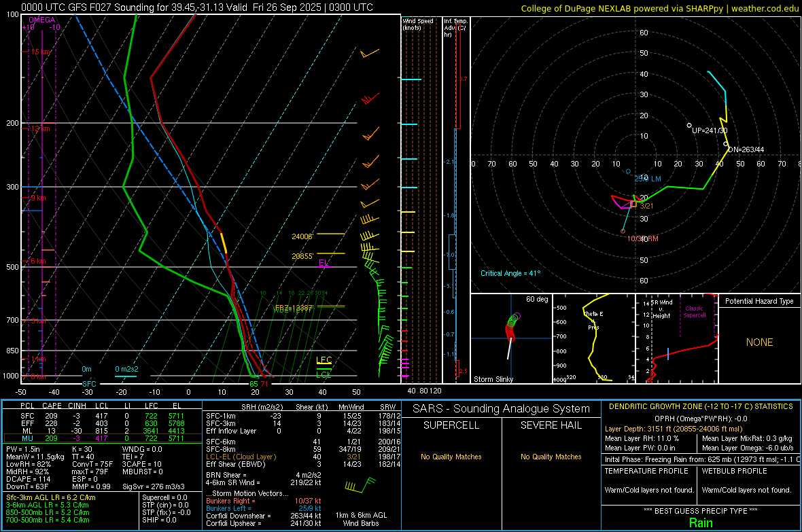
Task: Click the 20855' height label
Action: tap(302, 255)
